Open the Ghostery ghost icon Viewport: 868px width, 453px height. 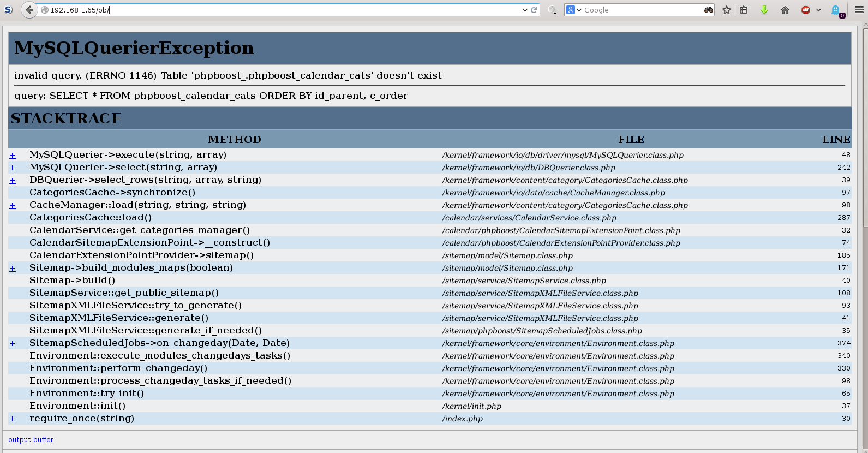click(836, 10)
